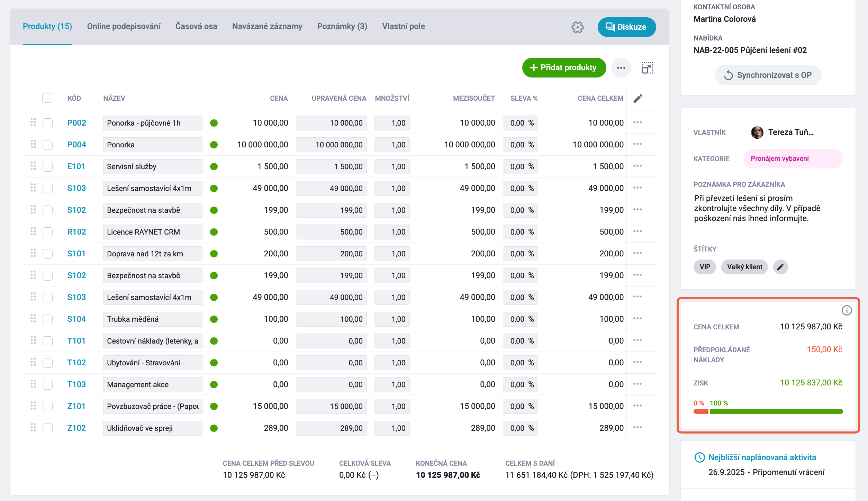Tick the select-all checkbox in the header
Viewport: 868px width, 501px height.
47,98
